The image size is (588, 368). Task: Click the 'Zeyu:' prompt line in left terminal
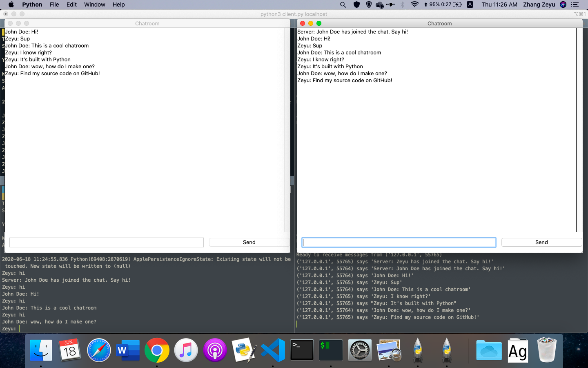9,328
